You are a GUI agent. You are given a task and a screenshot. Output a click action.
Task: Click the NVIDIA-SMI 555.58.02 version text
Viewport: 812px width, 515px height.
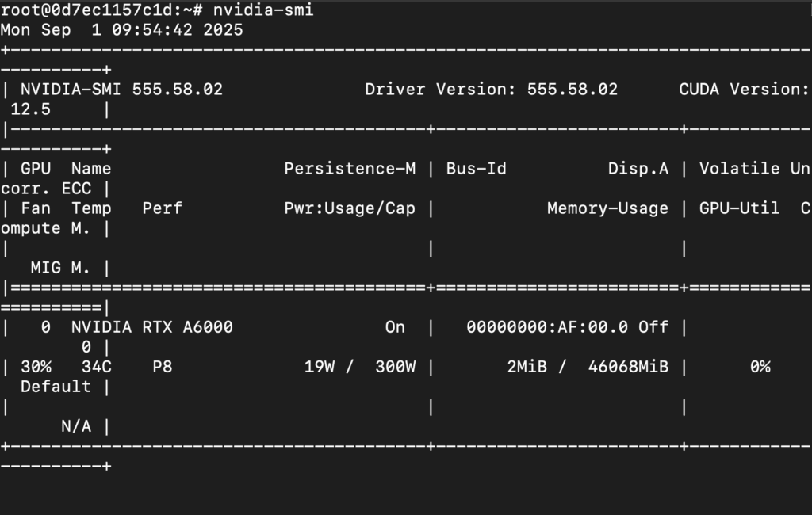coord(121,90)
